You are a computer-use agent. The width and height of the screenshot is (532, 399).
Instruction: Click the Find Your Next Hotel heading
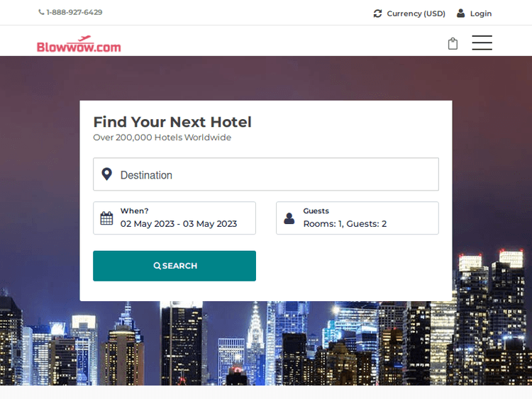point(172,122)
